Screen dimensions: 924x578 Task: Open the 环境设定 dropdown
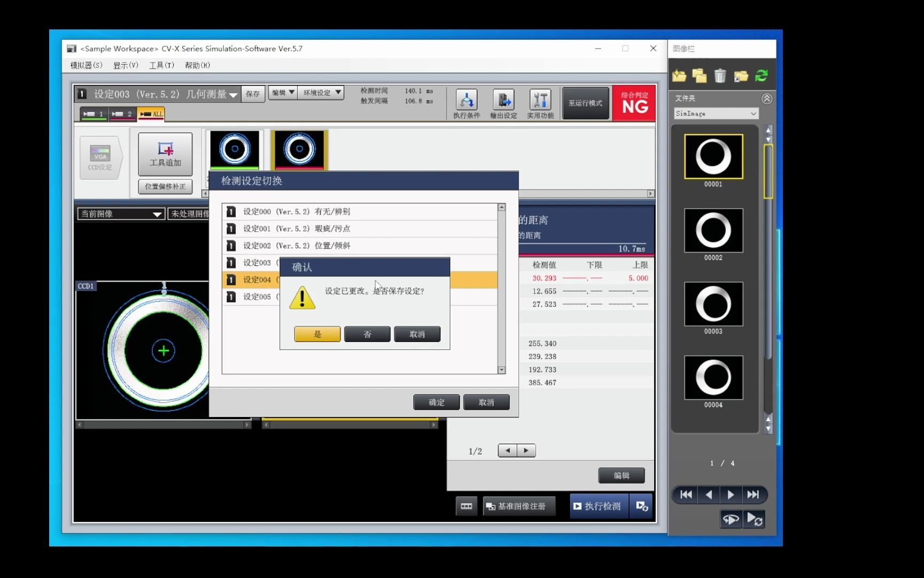[x=321, y=93]
